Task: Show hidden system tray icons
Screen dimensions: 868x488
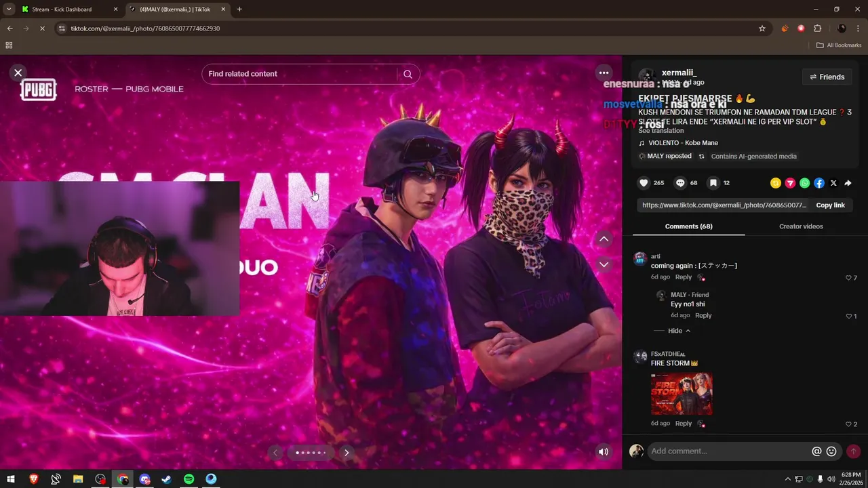Action: click(787, 479)
